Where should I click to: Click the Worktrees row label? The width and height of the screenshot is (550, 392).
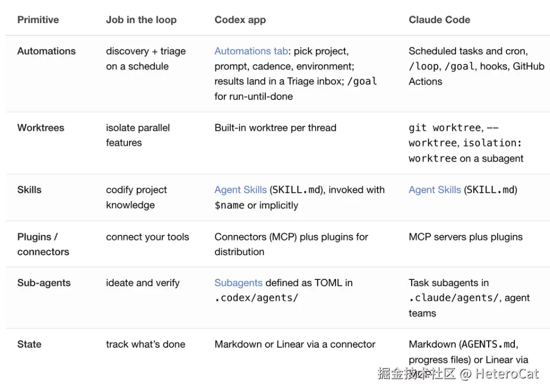coord(41,128)
